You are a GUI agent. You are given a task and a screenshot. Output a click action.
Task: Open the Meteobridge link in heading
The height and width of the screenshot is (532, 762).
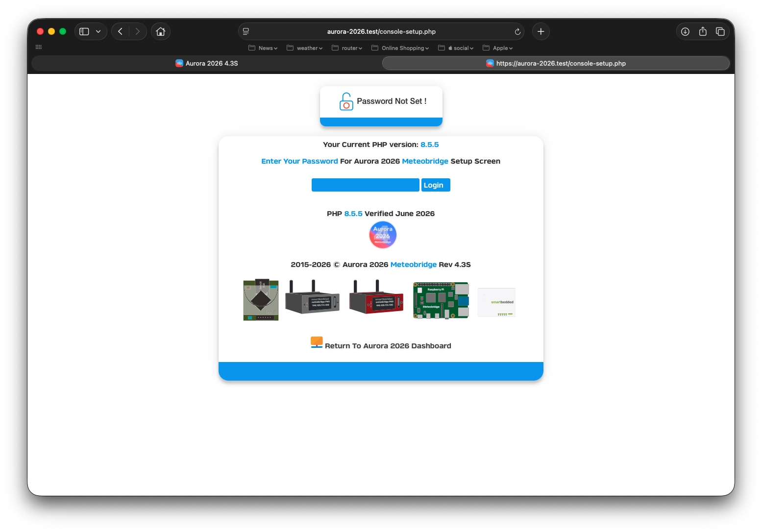coord(425,161)
